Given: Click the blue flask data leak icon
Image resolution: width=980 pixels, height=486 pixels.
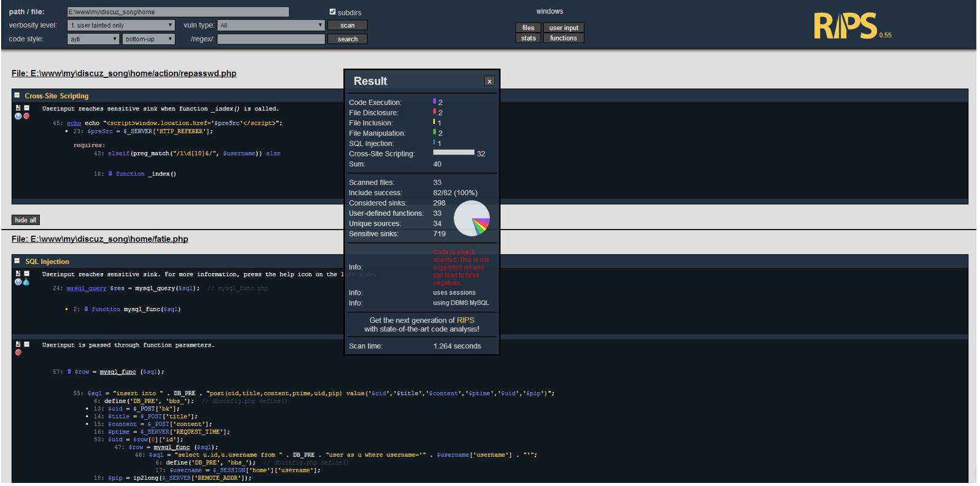Looking at the screenshot, I should (26, 282).
